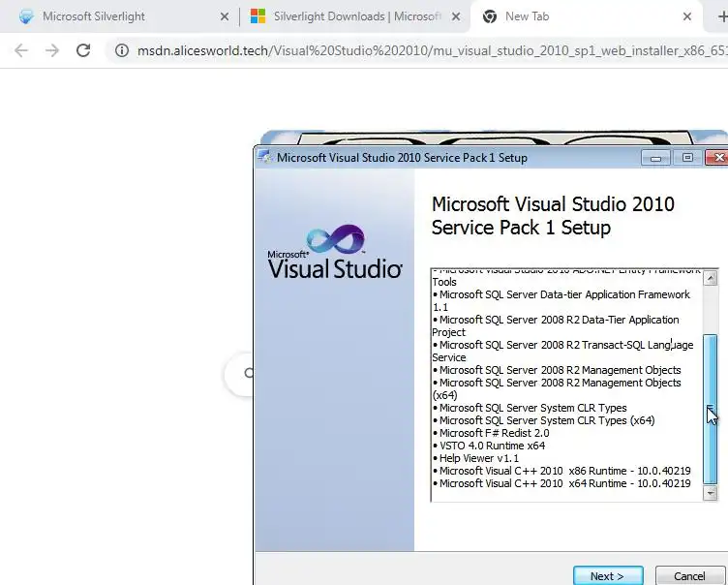Select 'SQL Server 2008 R2 Data-Tier Application Project' entry
This screenshot has width=728, height=585.
pos(556,325)
